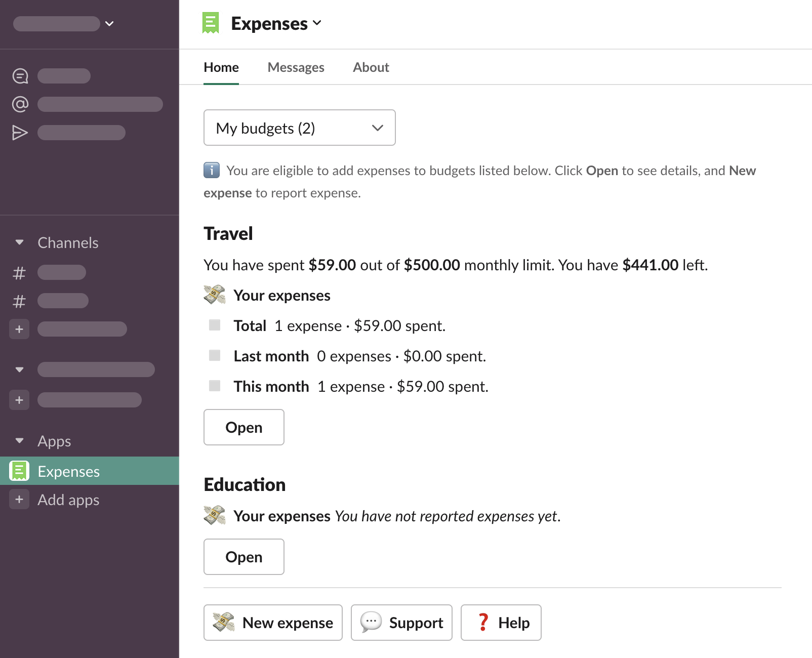
Task: Click the drafts paper-plane icon
Action: pos(20,133)
